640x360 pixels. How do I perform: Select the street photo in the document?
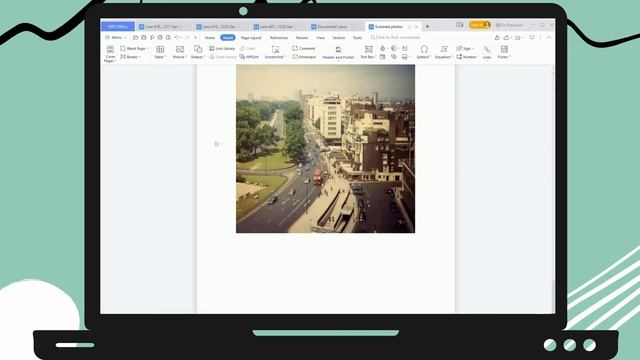(325, 149)
